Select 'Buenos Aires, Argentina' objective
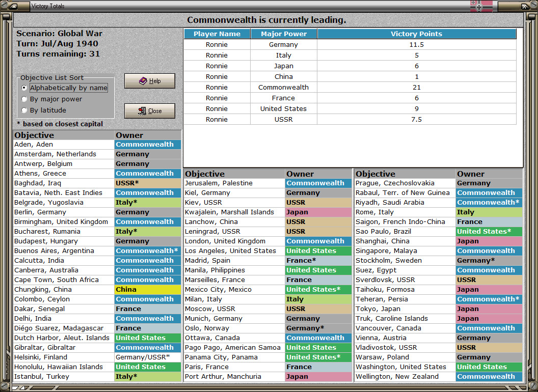538x392 pixels. tap(64, 250)
